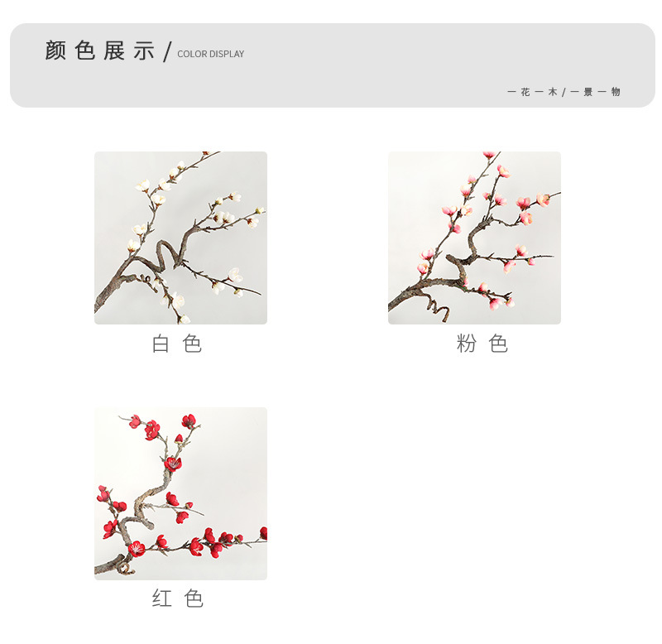The image size is (662, 644).
Task: Click the 红 character under the red branch
Action: [x=161, y=598]
